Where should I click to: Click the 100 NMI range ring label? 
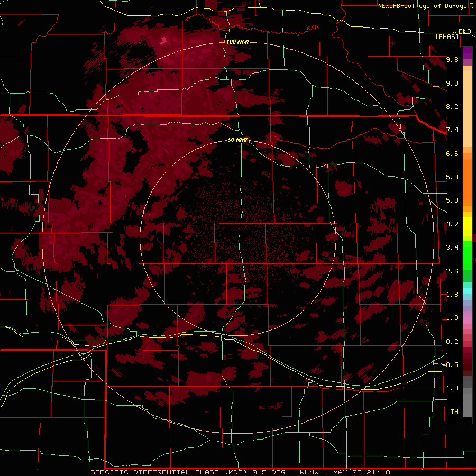[x=237, y=42]
